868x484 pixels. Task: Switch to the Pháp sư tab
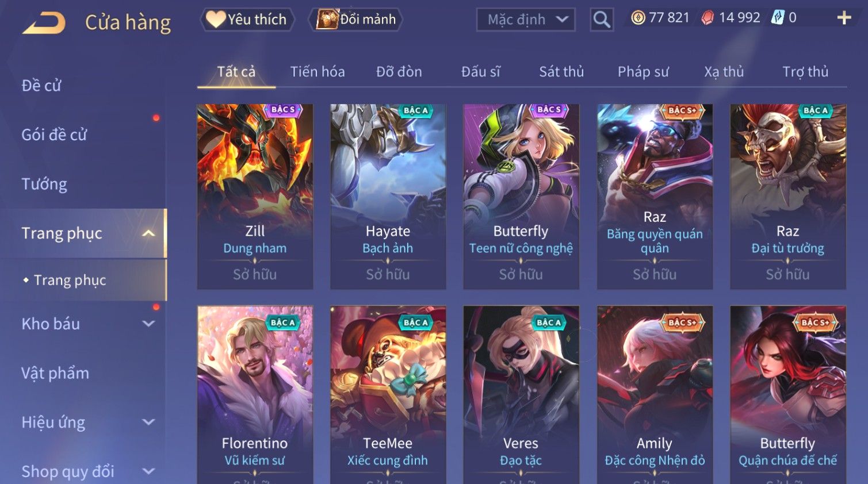[643, 72]
